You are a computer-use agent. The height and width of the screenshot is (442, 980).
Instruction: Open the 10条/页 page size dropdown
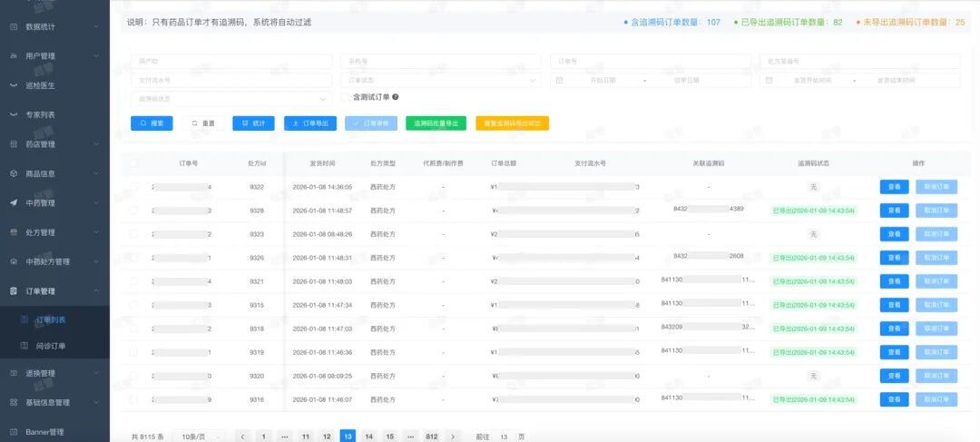[x=199, y=437]
